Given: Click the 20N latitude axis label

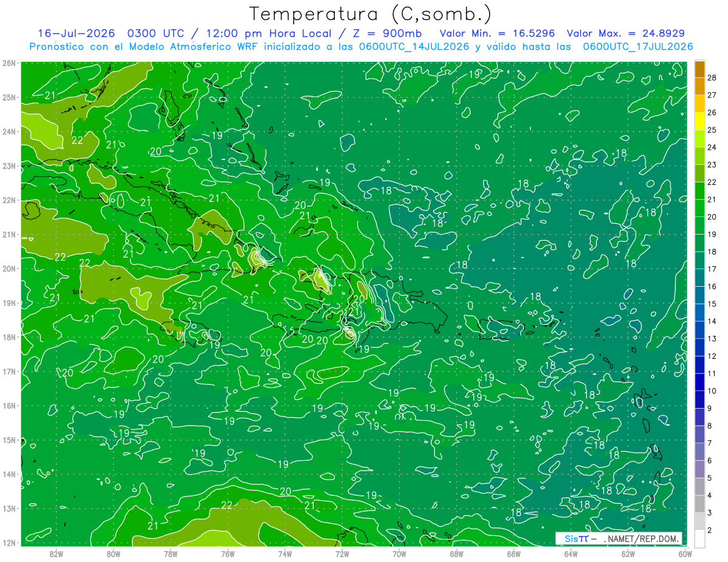Looking at the screenshot, I should coord(8,269).
